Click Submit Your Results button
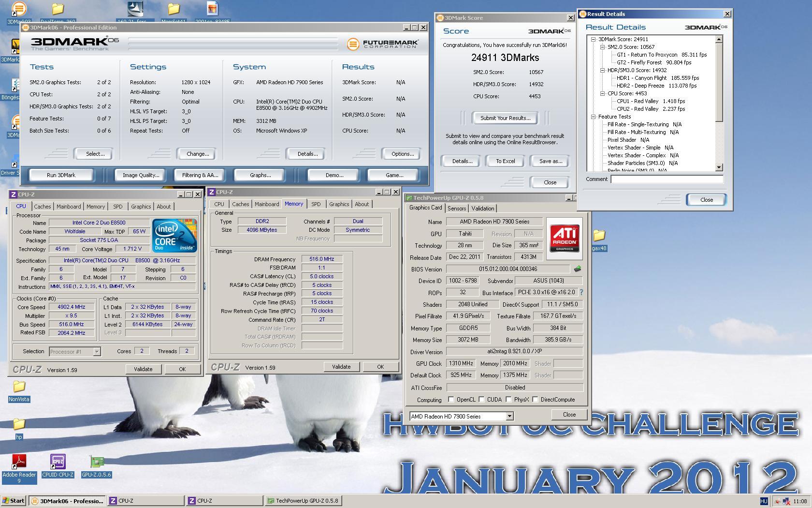 click(505, 118)
